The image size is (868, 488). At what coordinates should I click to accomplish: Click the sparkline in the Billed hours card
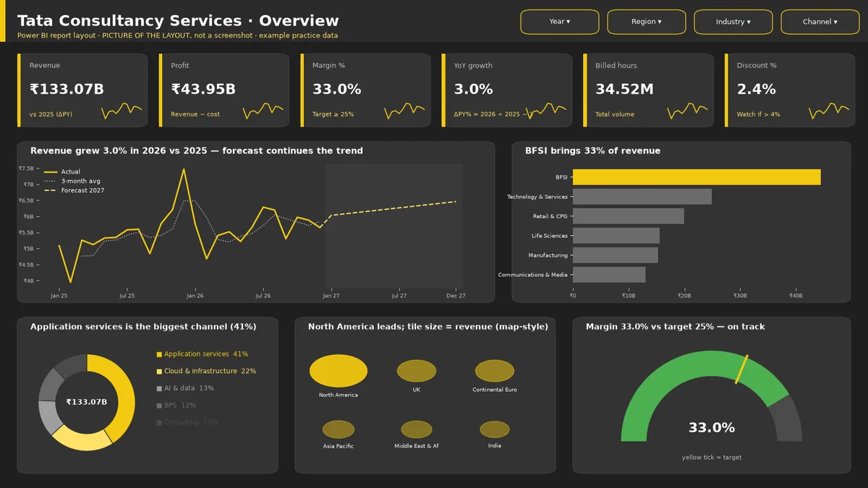pos(687,111)
